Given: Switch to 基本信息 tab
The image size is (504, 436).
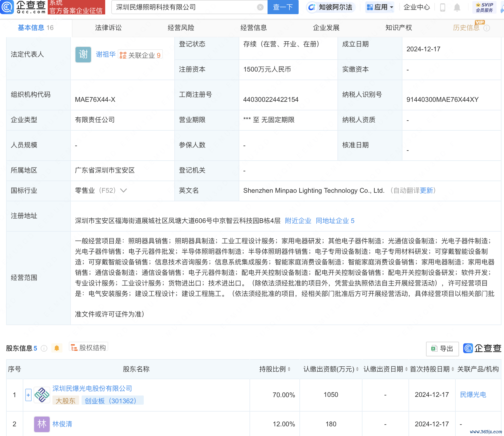Looking at the screenshot, I should 36,28.
